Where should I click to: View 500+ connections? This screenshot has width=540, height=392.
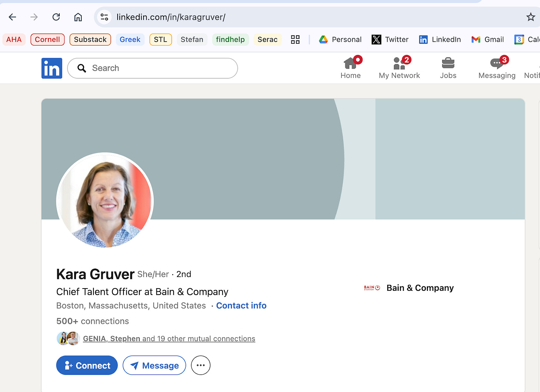tap(93, 321)
